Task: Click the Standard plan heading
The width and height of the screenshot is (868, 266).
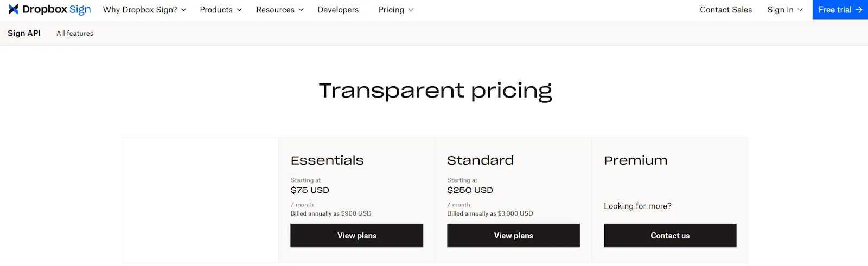Action: [480, 160]
